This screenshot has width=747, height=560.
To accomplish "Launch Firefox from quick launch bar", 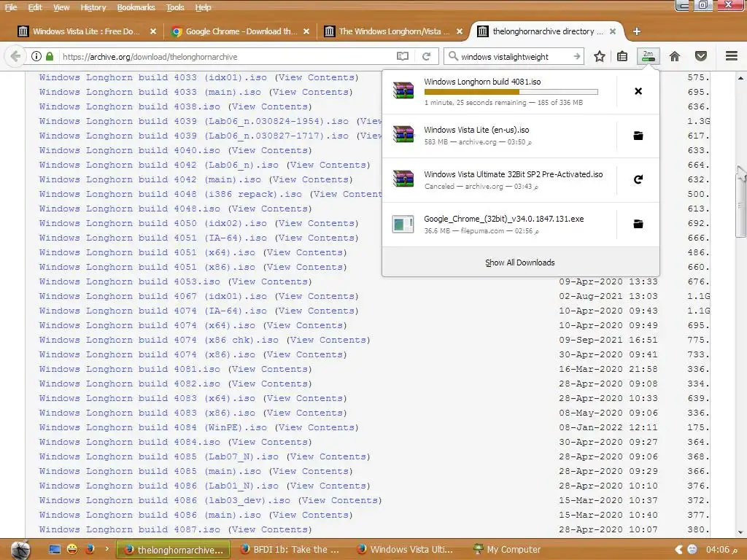I will pos(90,550).
